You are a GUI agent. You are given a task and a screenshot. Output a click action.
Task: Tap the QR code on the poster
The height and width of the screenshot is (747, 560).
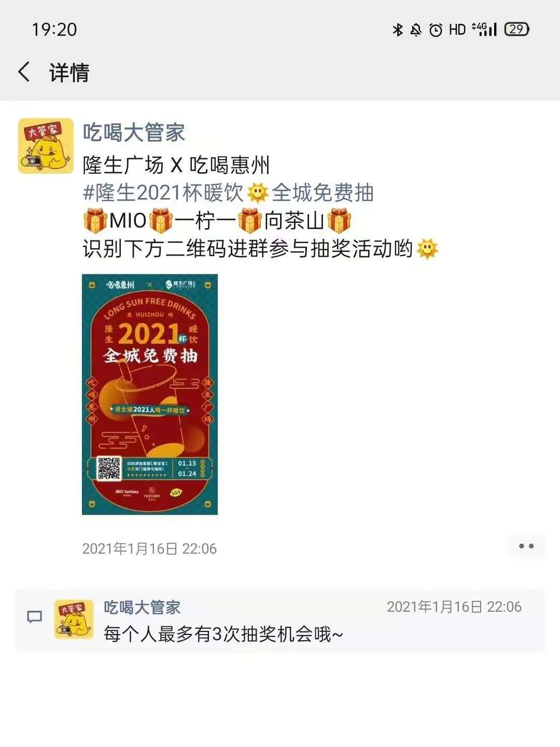[x=109, y=469]
